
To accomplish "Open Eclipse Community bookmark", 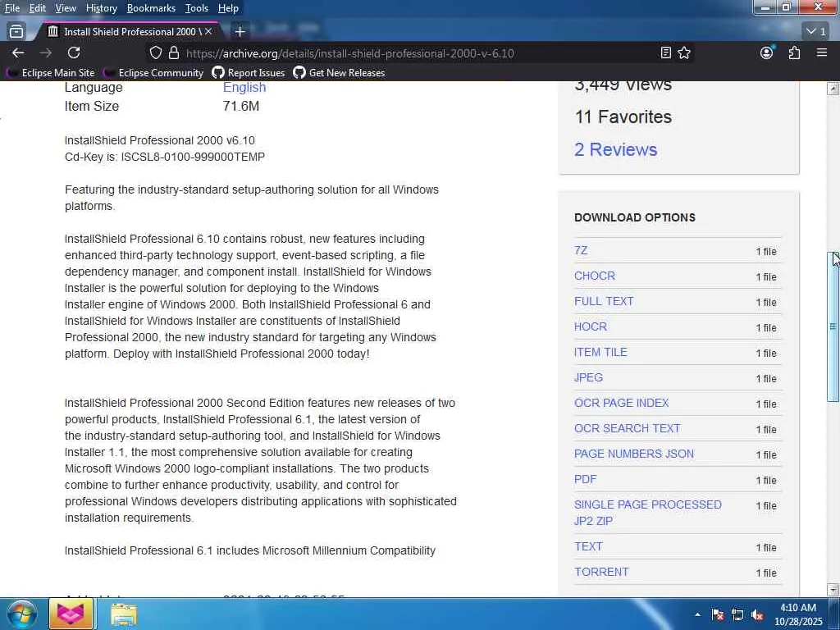I will 153,73.
